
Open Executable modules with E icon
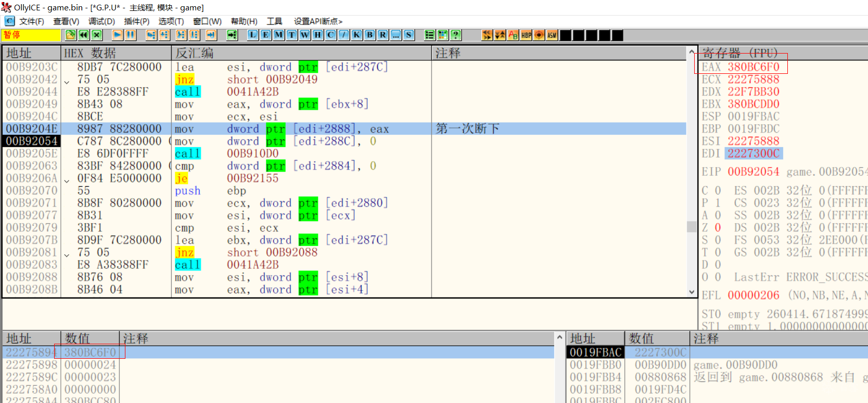coord(266,35)
